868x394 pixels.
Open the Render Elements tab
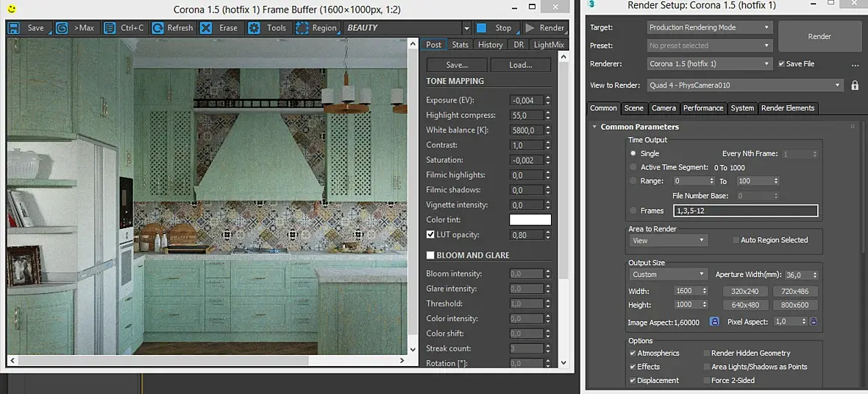(788, 108)
